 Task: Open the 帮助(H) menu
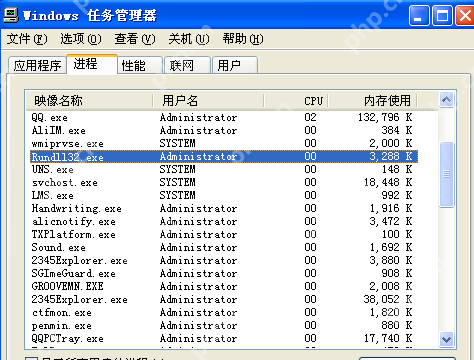tap(243, 39)
